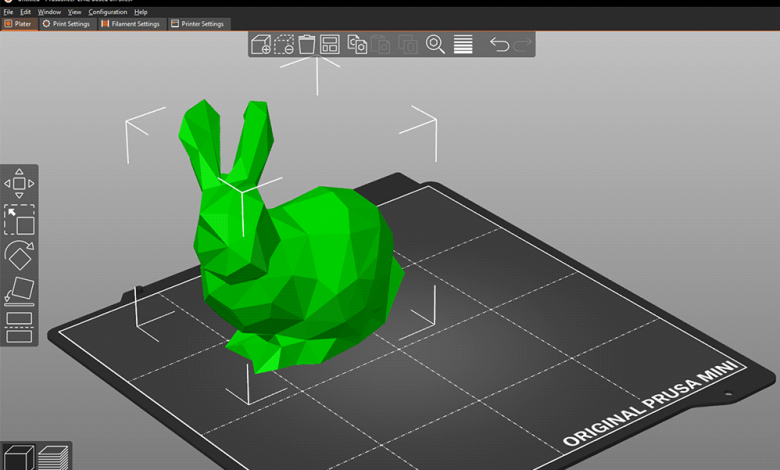Click the Arrange objects icon

pos(330,44)
